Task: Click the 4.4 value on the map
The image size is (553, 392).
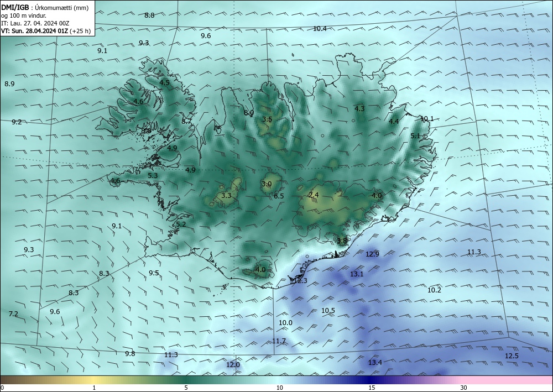Action: tap(394, 121)
